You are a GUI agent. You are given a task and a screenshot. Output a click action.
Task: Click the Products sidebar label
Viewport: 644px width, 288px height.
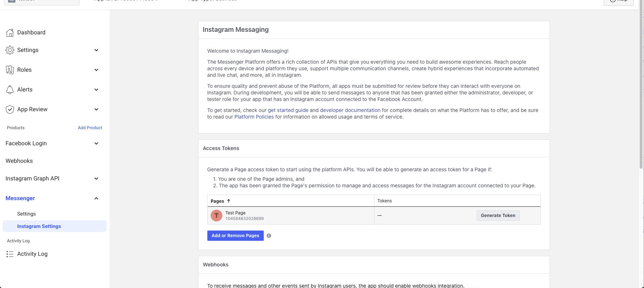16,128
